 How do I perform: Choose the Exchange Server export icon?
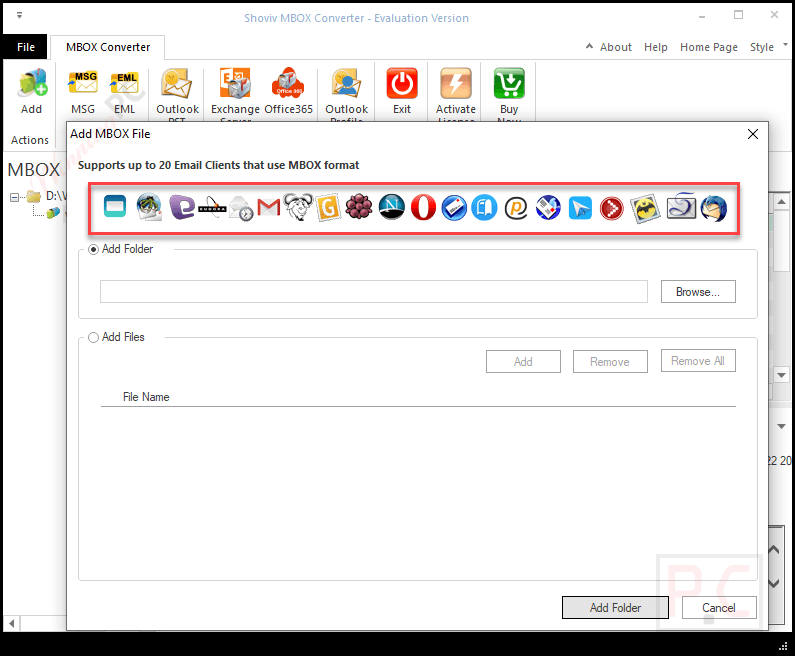[235, 83]
